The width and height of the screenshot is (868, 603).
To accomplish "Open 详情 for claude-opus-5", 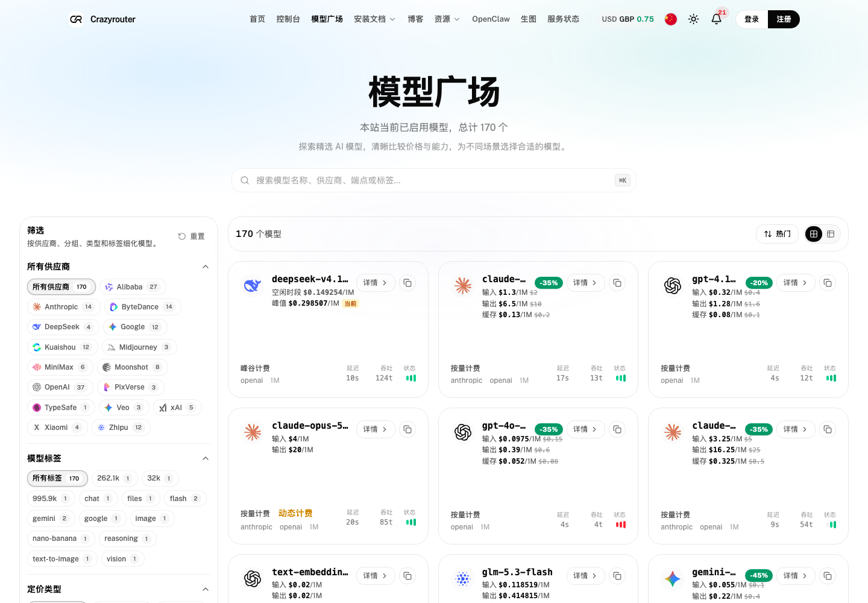I will (x=375, y=429).
